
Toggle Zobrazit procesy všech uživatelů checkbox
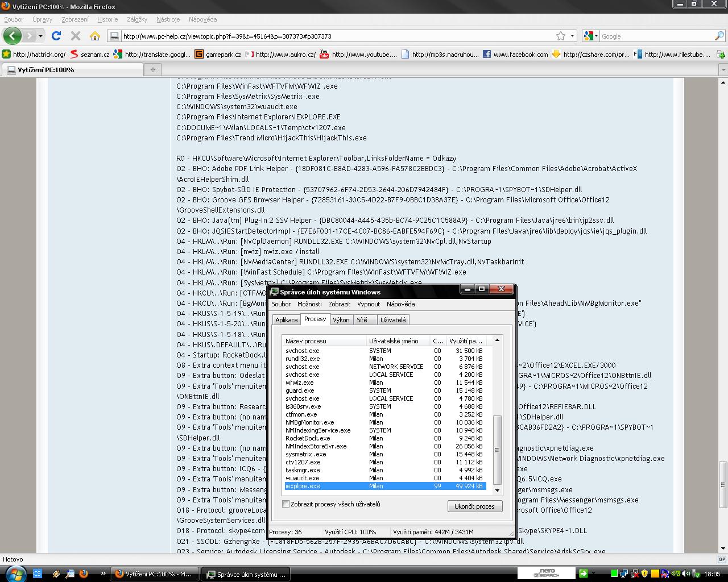(x=286, y=504)
